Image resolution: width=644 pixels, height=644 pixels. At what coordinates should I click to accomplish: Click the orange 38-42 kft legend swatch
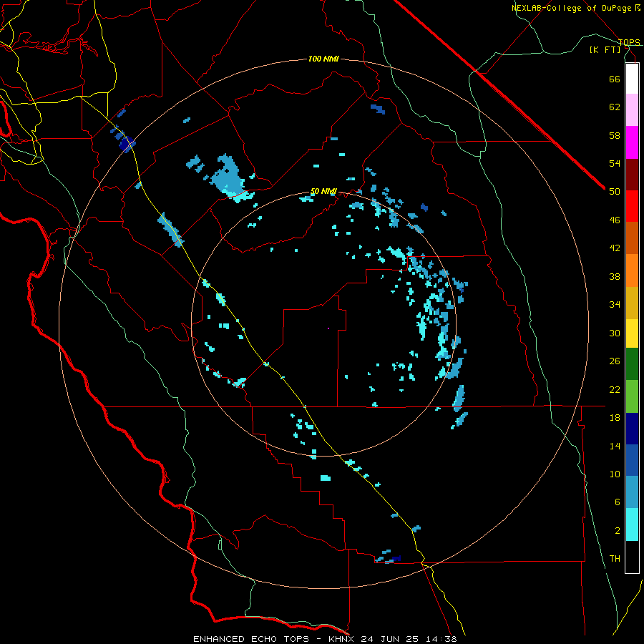coord(632,270)
